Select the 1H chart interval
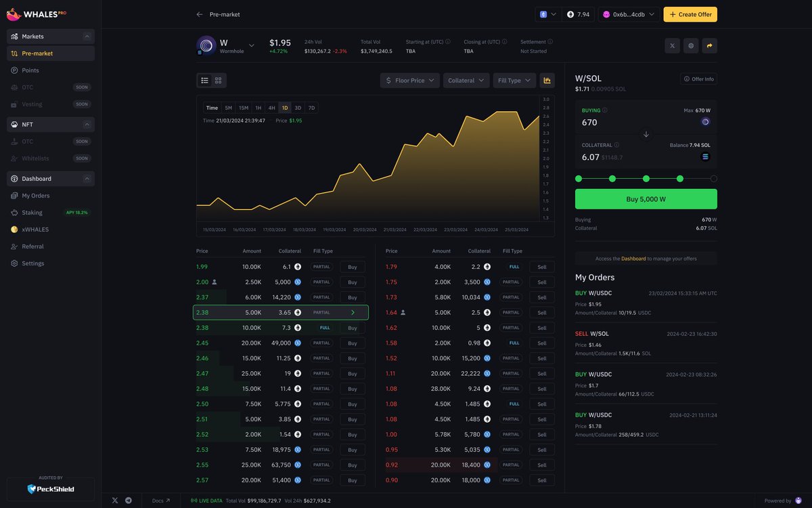The image size is (812, 508). click(x=258, y=108)
